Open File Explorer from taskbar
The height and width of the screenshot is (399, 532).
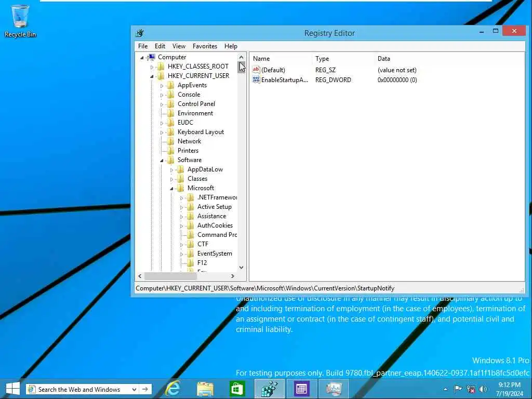pos(205,389)
